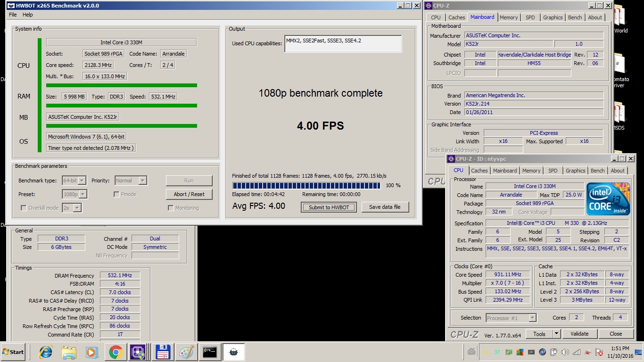Click Southbridge HM55 field

pos(534,63)
